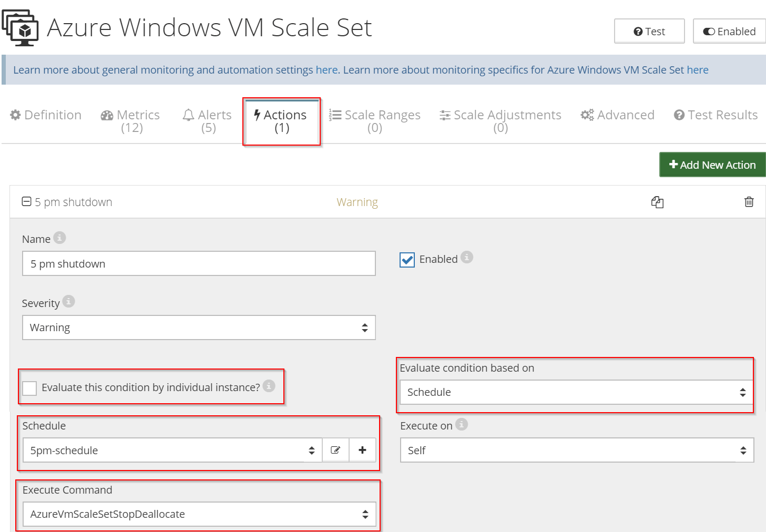The image size is (766, 532).
Task: Show info tooltip for Execute on
Action: pos(462,424)
